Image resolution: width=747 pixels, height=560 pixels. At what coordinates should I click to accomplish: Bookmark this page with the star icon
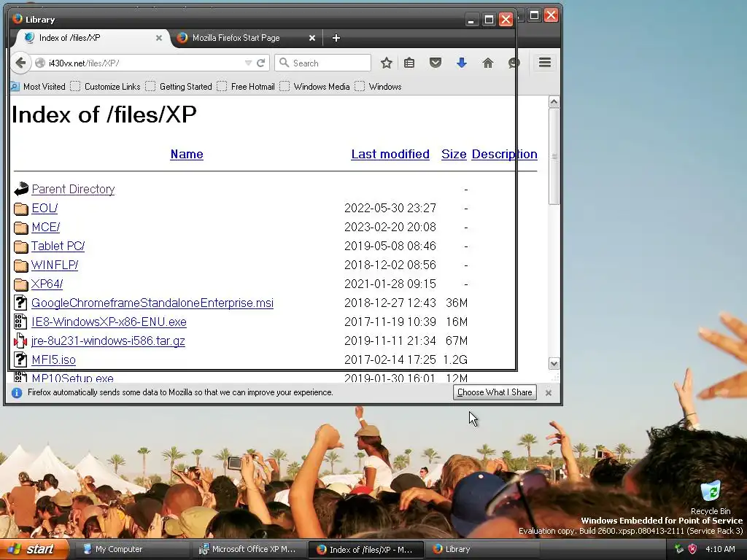pos(387,63)
